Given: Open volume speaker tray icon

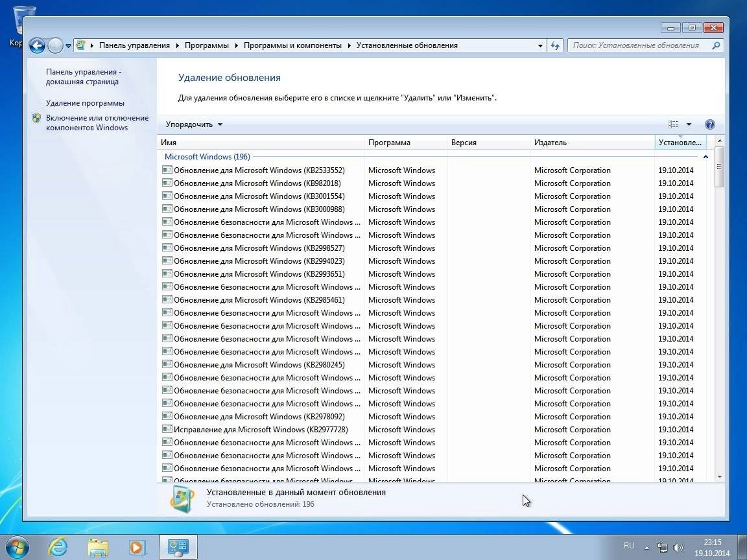Looking at the screenshot, I should point(678,548).
